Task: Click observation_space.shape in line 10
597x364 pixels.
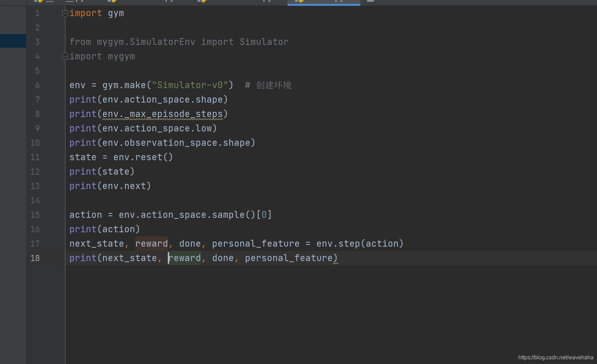Action: [187, 143]
